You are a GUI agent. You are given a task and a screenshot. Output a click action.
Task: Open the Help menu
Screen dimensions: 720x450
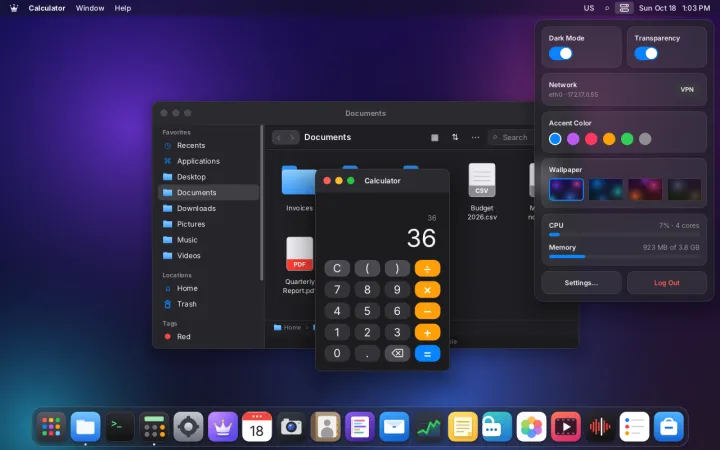123,8
